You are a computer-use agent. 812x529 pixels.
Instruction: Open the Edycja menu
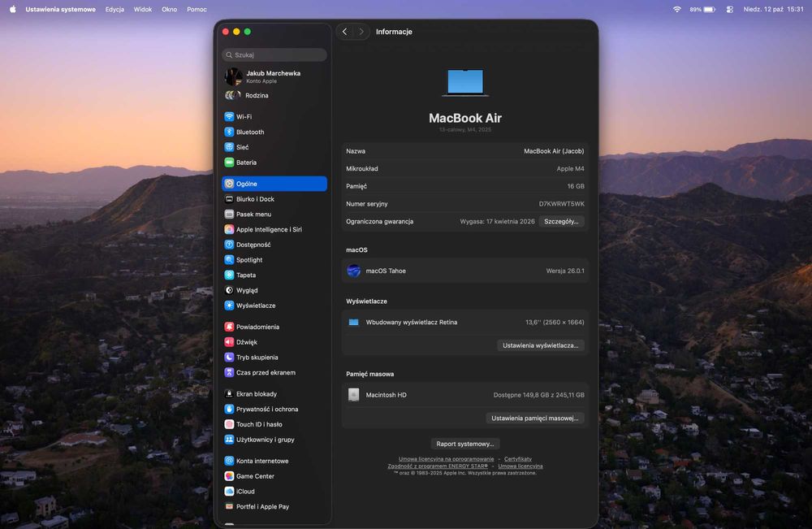pyautogui.click(x=114, y=9)
